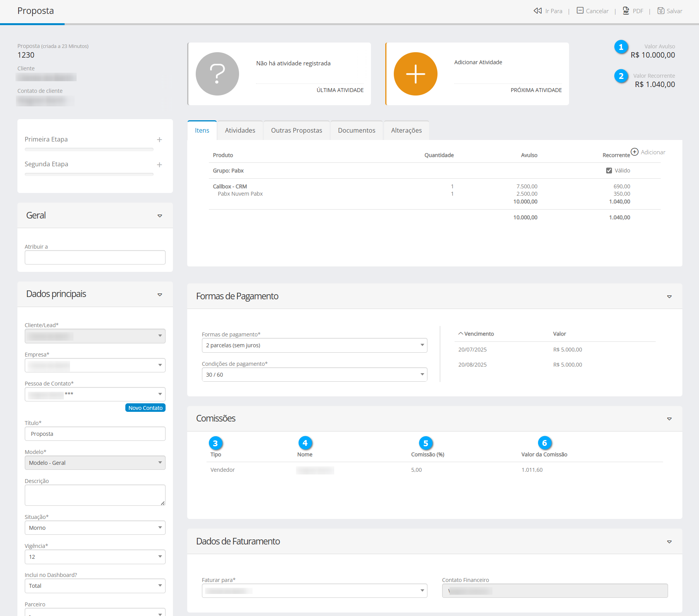Open Condições de pagamento dropdown
Image resolution: width=699 pixels, height=616 pixels.
(x=314, y=375)
